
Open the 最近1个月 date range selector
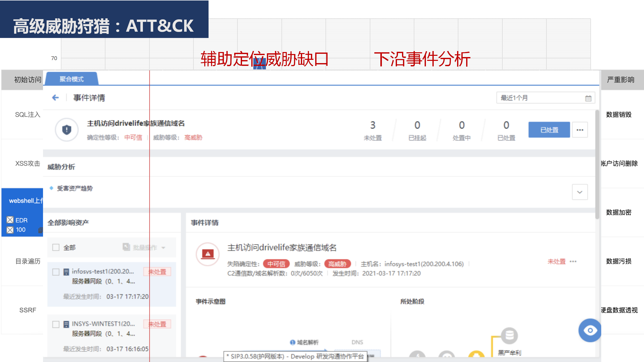click(546, 98)
